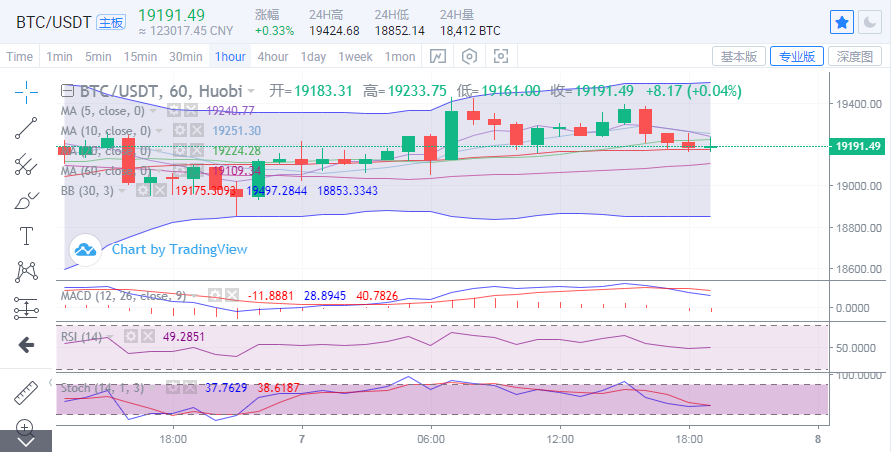Select the pitchfork drawing tool
This screenshot has height=452, width=891.
point(26,164)
